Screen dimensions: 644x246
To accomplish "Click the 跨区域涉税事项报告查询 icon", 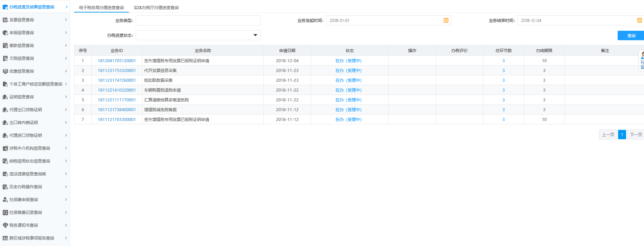I will click(5, 238).
